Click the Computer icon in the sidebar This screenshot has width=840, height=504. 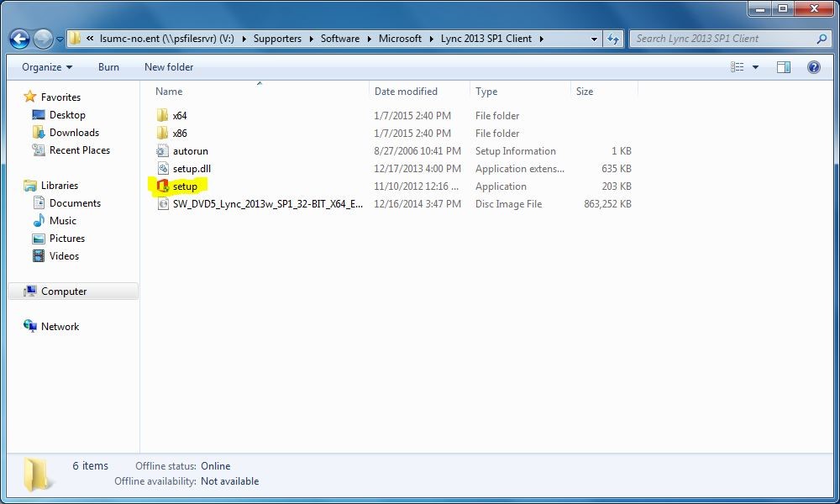click(30, 291)
